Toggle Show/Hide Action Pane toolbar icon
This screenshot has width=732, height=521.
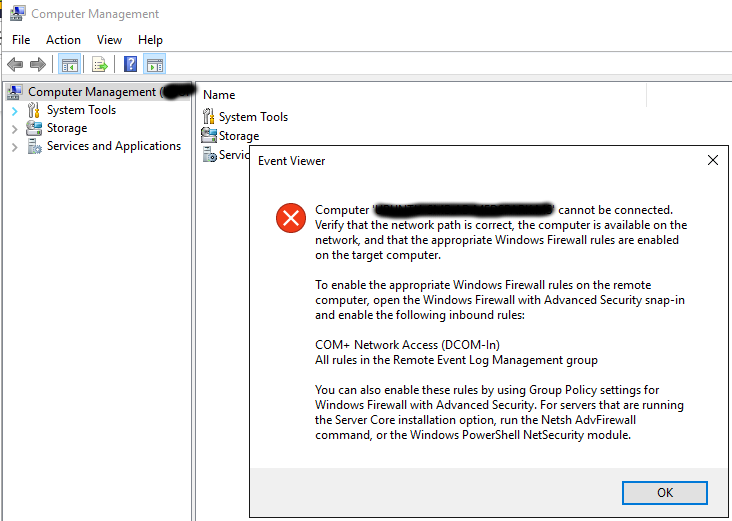155,64
